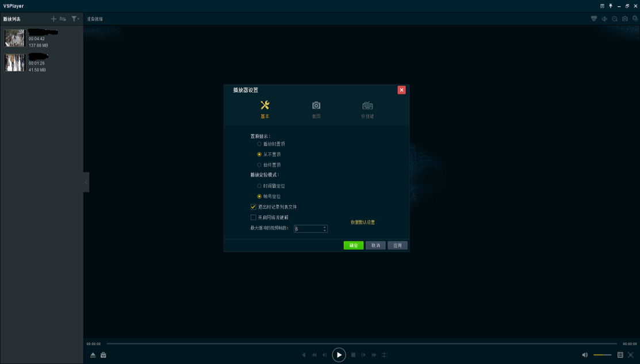
Task: Collapse the playlist panel with side arrow
Action: [x=85, y=182]
